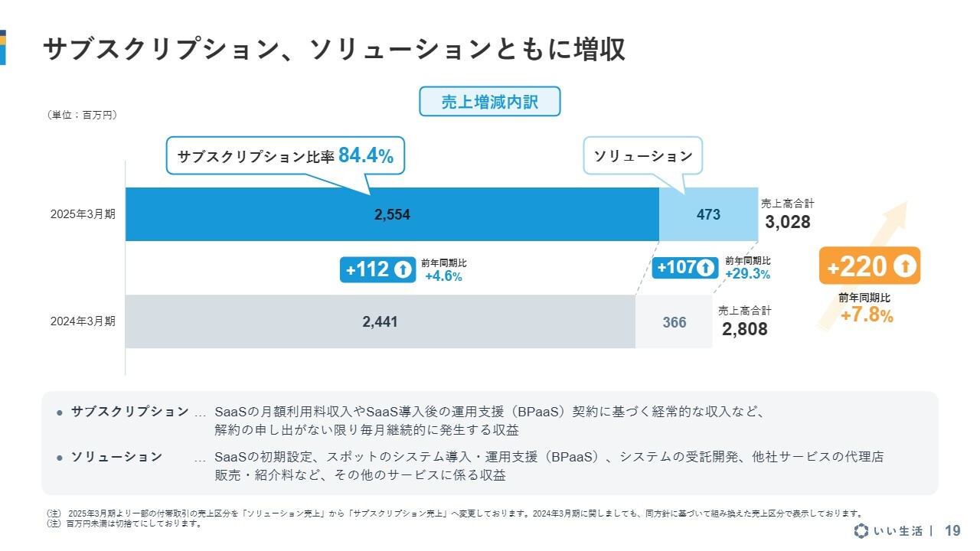Screen dimensions: 980x551
Task: Click the 3,028 revenue total figure
Action: pyautogui.click(x=787, y=222)
